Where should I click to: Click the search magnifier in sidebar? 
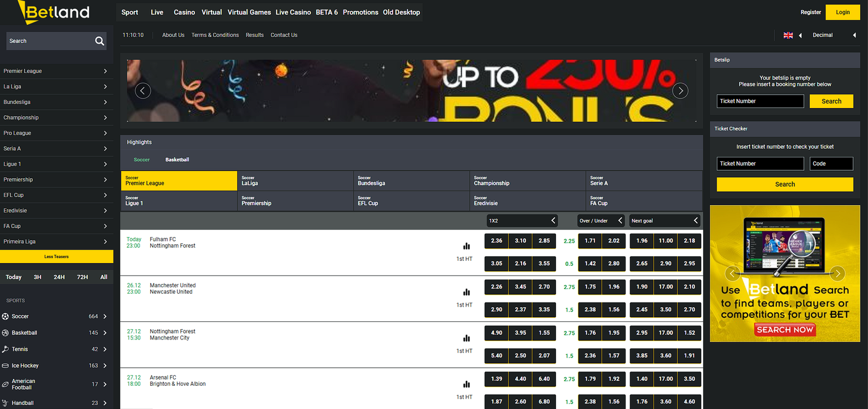pyautogui.click(x=99, y=41)
